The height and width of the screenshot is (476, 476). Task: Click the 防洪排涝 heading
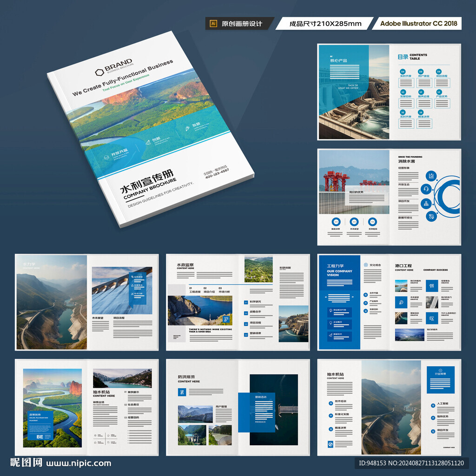pyautogui.click(x=186, y=377)
